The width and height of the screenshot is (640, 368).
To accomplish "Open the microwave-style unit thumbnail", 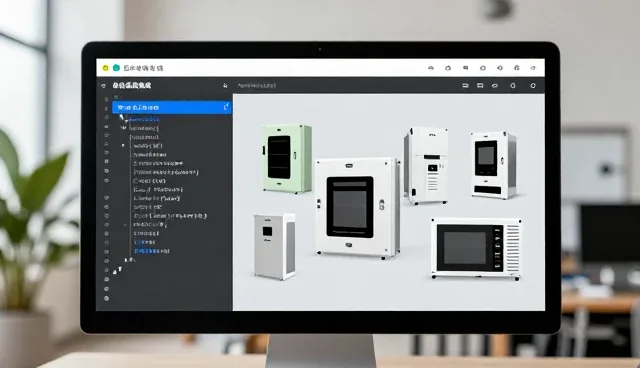I will (476, 249).
